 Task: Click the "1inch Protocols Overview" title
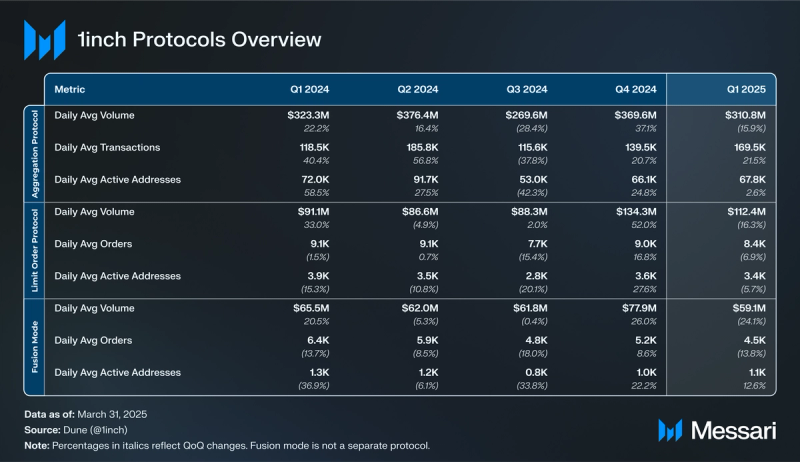click(199, 40)
